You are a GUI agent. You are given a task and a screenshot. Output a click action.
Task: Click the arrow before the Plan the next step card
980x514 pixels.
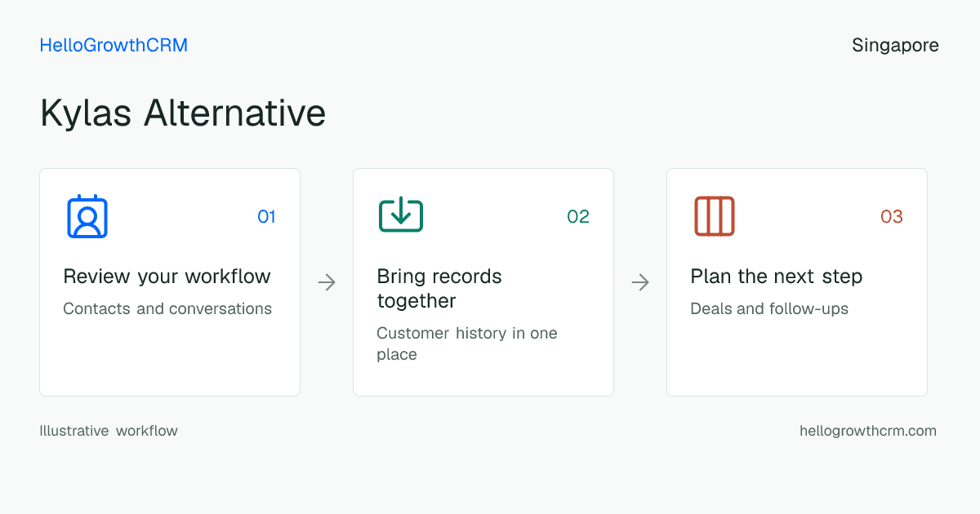[640, 282]
